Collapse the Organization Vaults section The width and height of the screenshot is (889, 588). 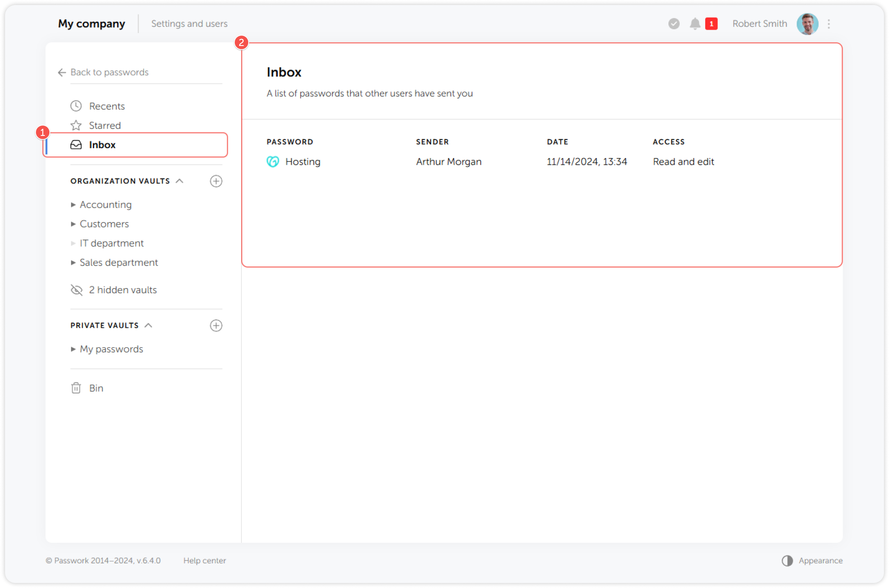point(180,181)
